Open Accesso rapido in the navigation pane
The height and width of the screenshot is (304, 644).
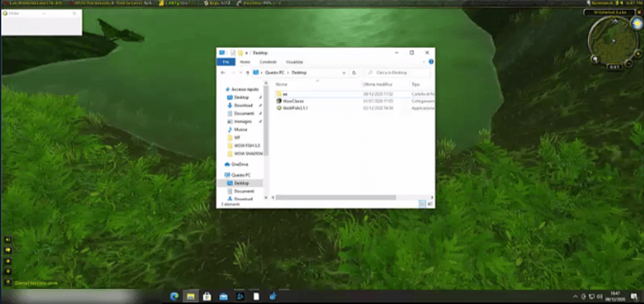245,89
